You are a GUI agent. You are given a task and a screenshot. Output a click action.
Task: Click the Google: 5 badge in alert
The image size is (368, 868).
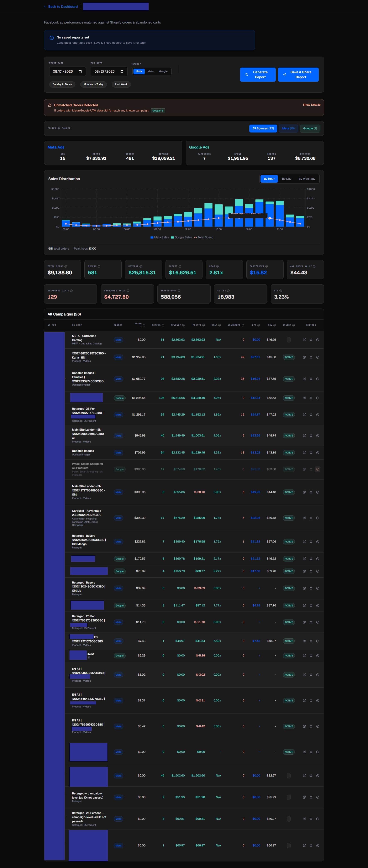click(158, 110)
